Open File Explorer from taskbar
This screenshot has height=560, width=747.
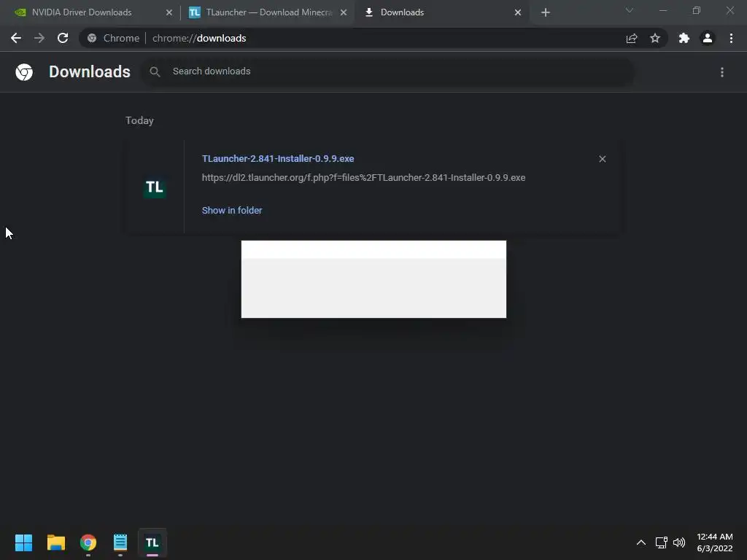56,542
